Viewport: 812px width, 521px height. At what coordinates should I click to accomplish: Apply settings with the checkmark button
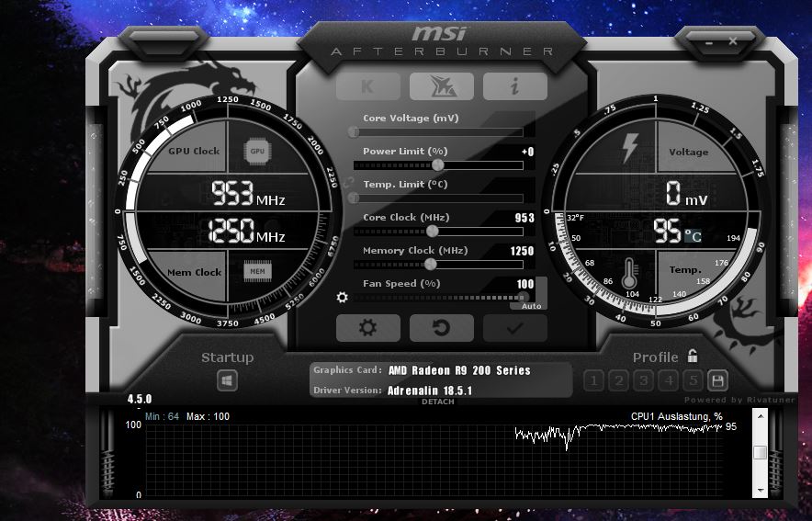pos(514,328)
